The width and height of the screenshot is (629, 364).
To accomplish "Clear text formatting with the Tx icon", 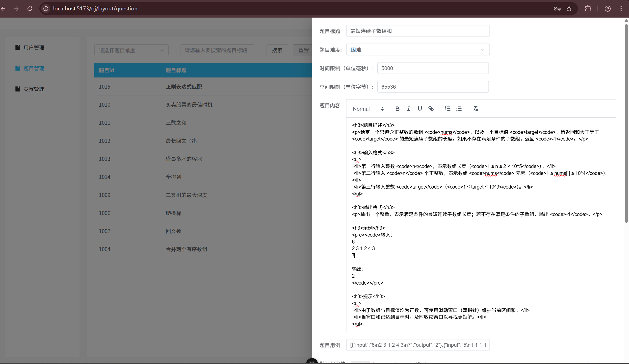I will pyautogui.click(x=475, y=109).
